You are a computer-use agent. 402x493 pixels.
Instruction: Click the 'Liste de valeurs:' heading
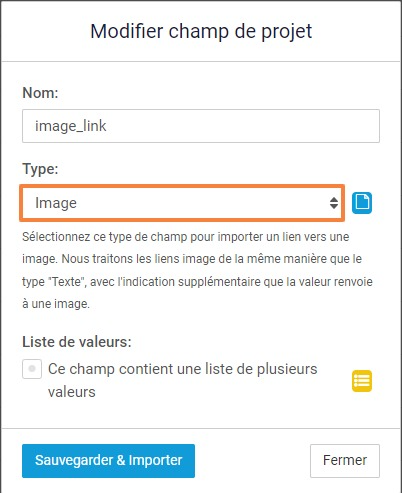77,342
